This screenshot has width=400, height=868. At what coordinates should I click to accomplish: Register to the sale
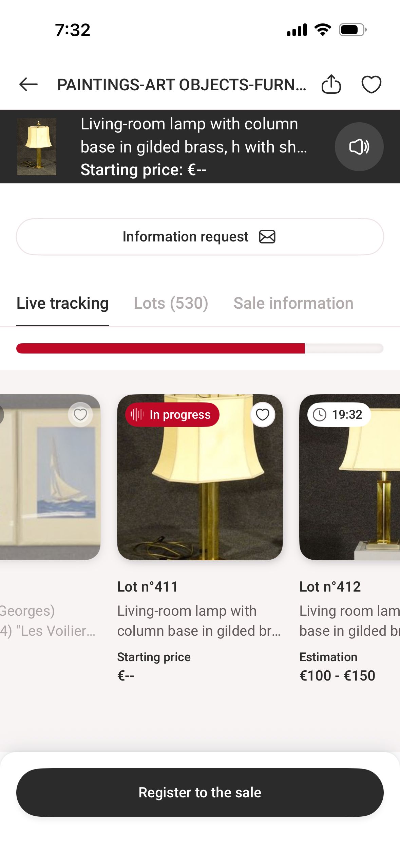(200, 792)
